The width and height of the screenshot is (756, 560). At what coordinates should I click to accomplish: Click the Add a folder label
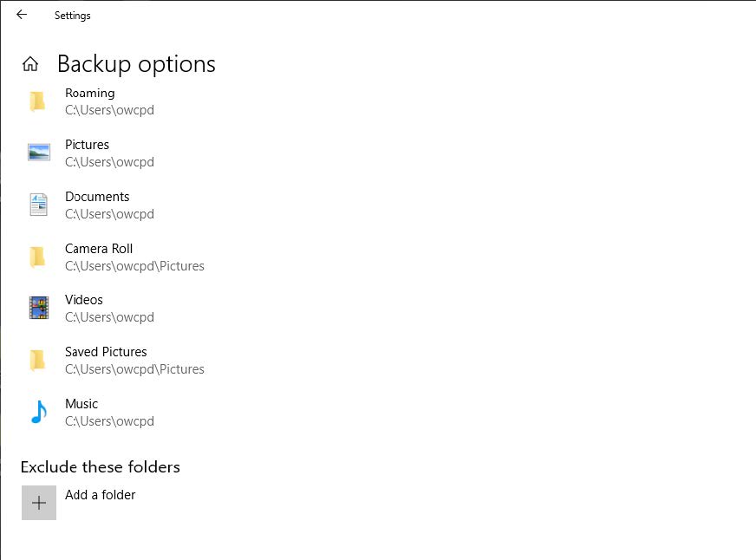(x=100, y=495)
